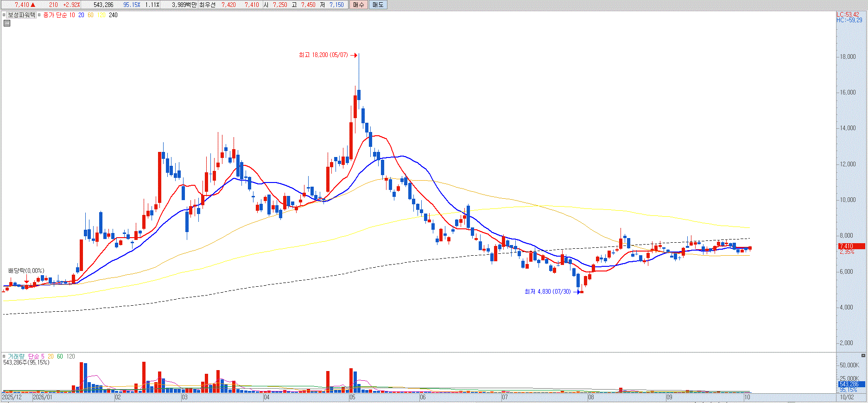
Task: Select the blue 20-period MA label
Action: pos(81,15)
